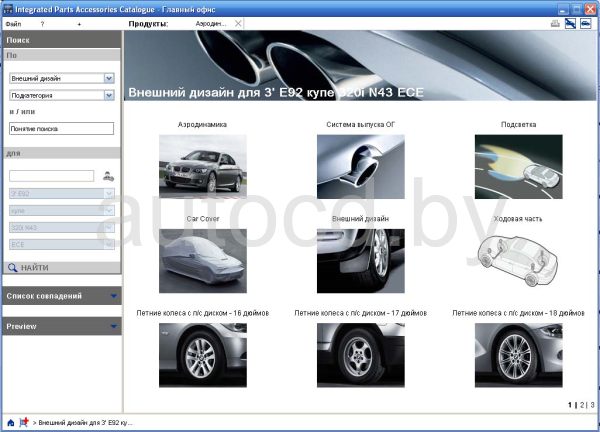Go to home via house icon
The width and height of the screenshot is (600, 432).
click(11, 423)
